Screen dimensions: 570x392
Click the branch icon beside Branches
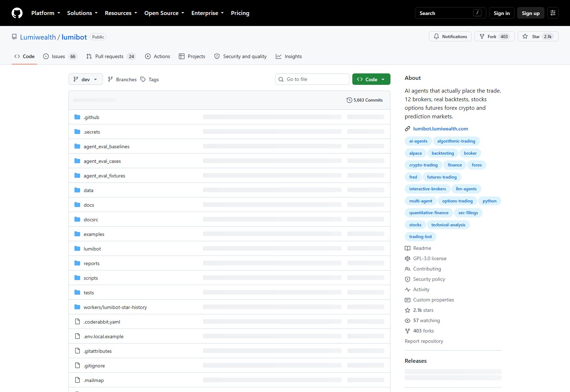point(110,79)
